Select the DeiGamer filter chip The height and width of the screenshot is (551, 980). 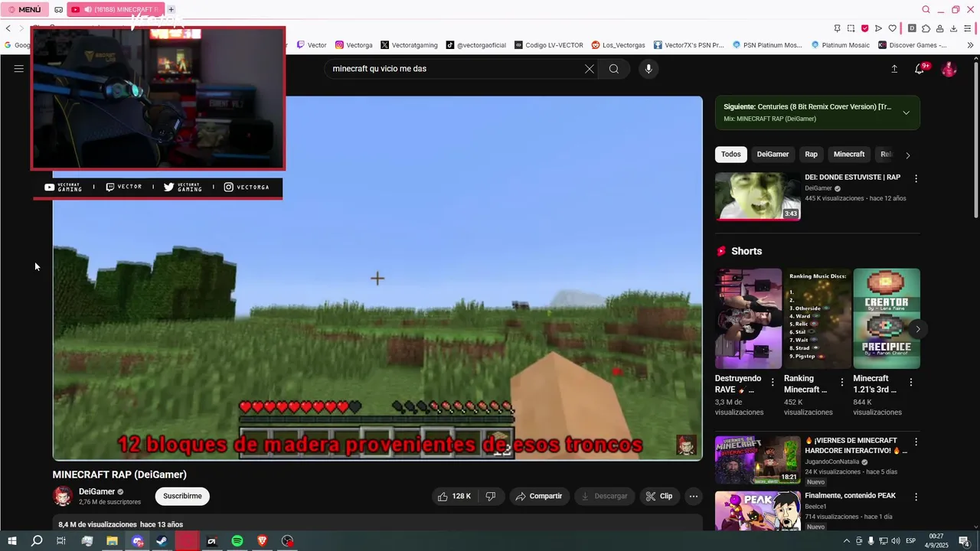click(x=773, y=155)
